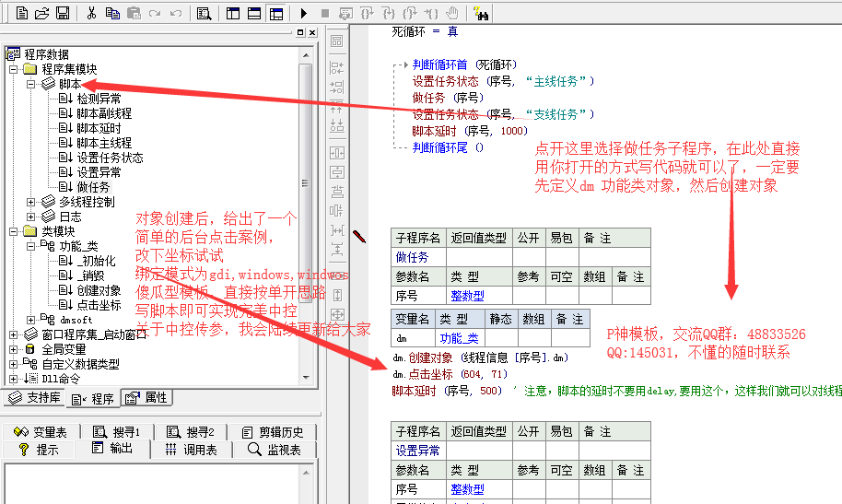Toggle the second panel layout icon

pyautogui.click(x=254, y=13)
